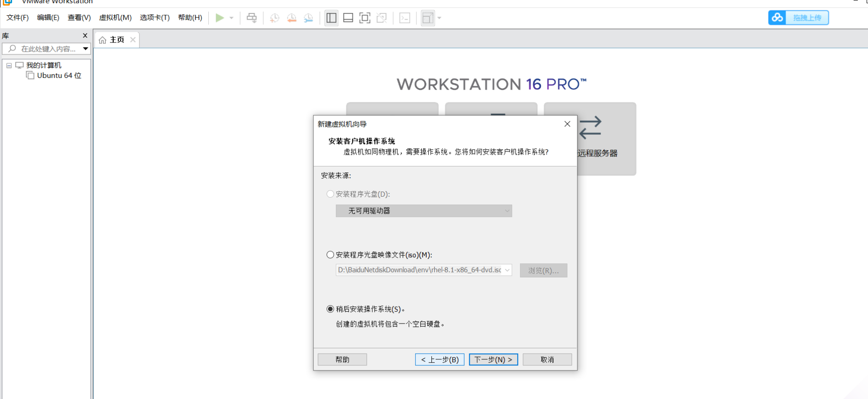Open the 选项卡(T) menu
This screenshot has width=868, height=399.
click(x=155, y=18)
